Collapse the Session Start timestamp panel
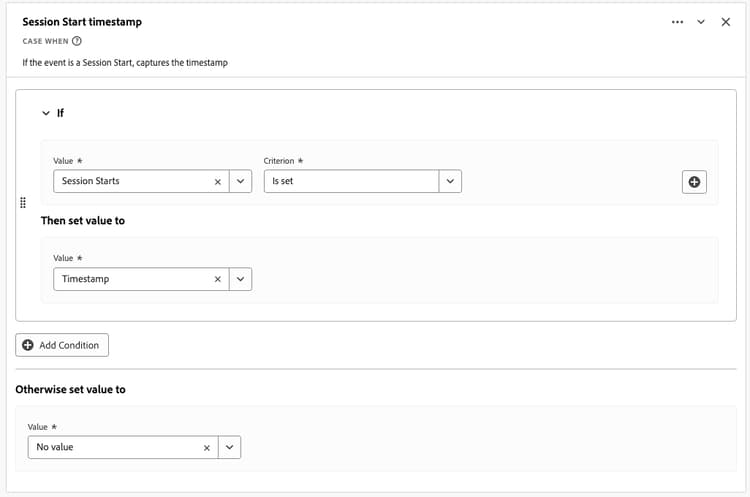This screenshot has height=497, width=750. [701, 22]
